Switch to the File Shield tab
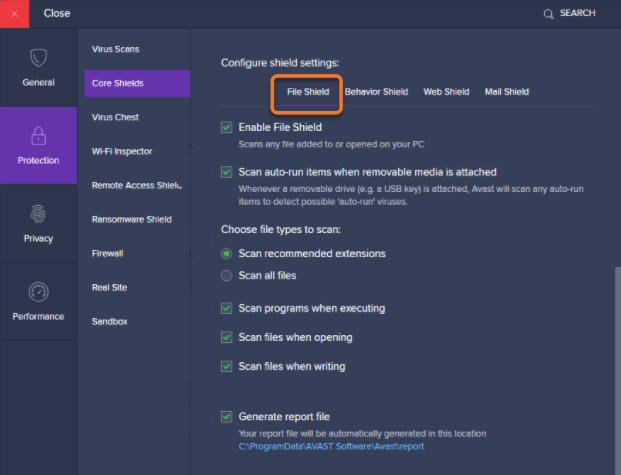Image resolution: width=621 pixels, height=475 pixels. (x=308, y=92)
